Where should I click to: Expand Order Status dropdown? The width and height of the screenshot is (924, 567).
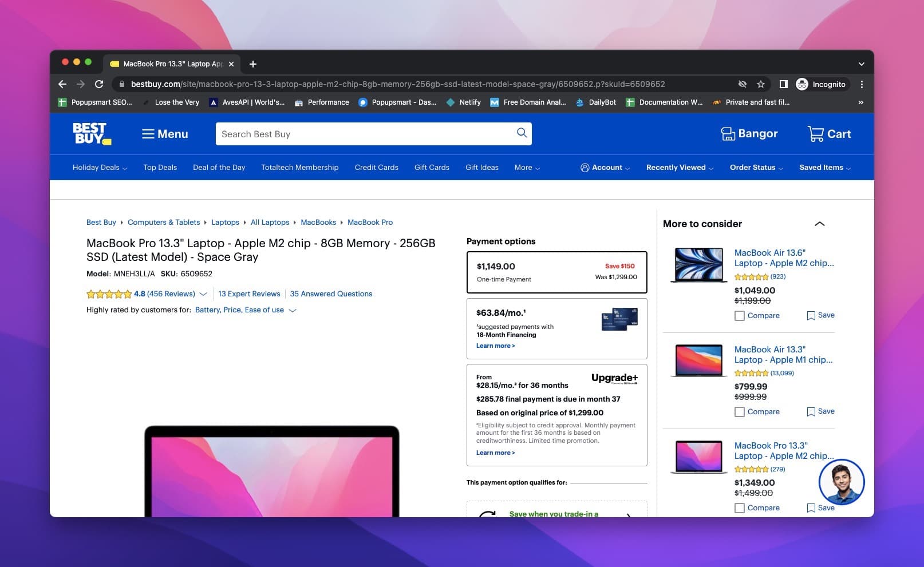point(756,168)
